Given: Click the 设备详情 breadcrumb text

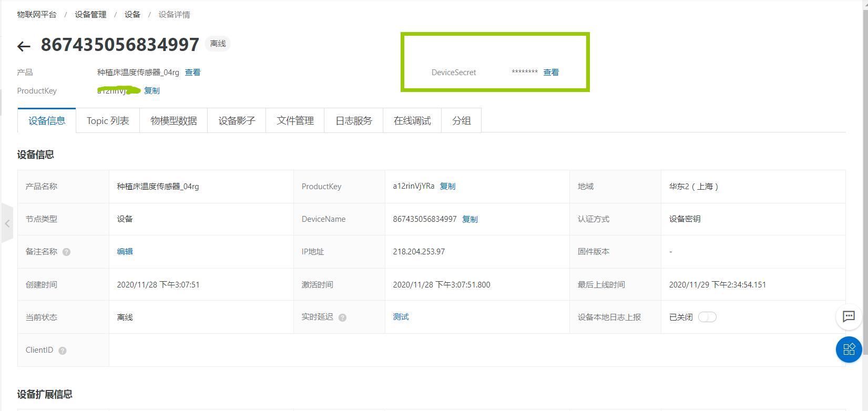Looking at the screenshot, I should [175, 15].
